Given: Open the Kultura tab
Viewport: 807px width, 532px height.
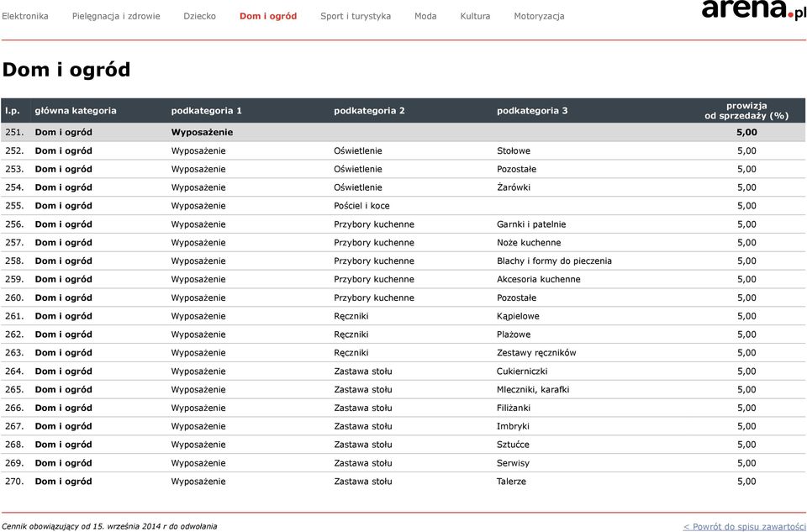Looking at the screenshot, I should (475, 16).
